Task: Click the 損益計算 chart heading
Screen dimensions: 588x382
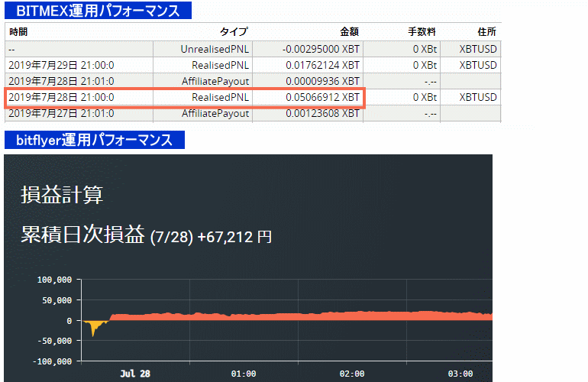Action: (62, 195)
